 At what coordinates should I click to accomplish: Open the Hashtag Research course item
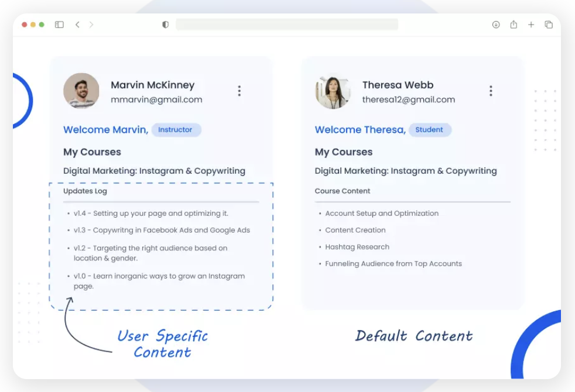pos(357,247)
